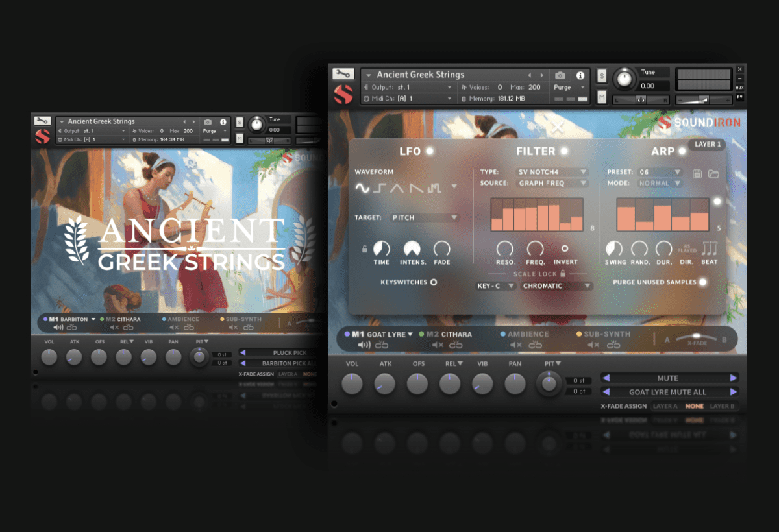Select the square LFO waveform
Image resolution: width=779 pixels, height=532 pixels.
pos(379,188)
